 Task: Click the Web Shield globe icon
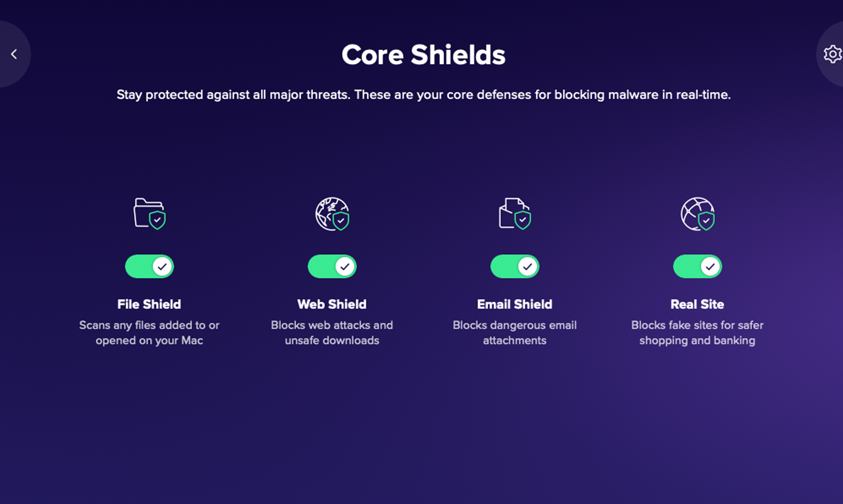click(x=332, y=214)
